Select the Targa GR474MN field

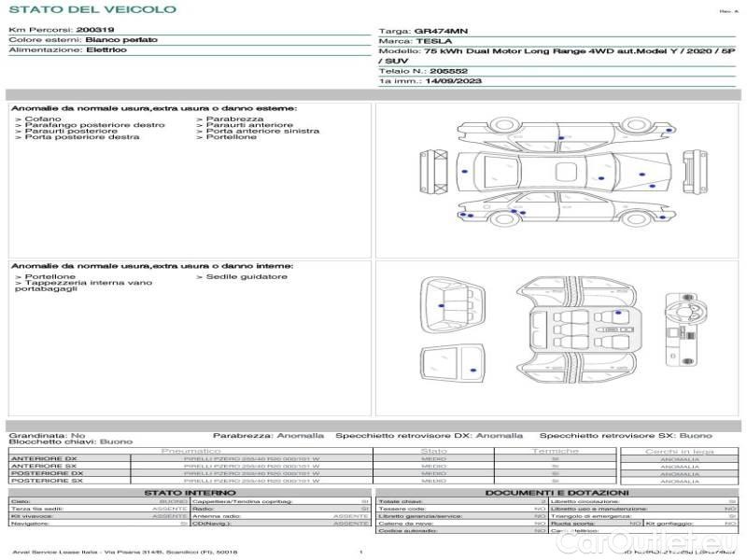[x=416, y=31]
